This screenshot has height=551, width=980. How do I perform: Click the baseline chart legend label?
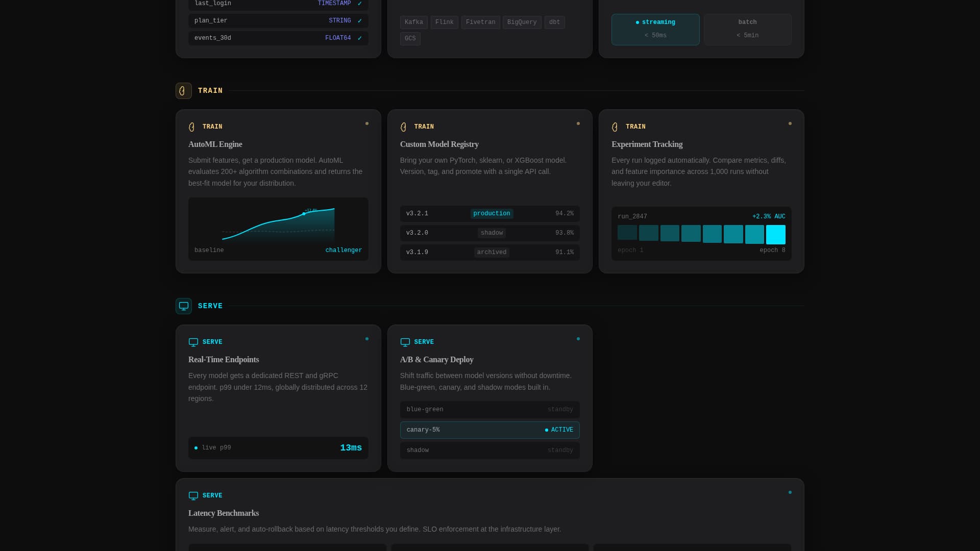(209, 251)
